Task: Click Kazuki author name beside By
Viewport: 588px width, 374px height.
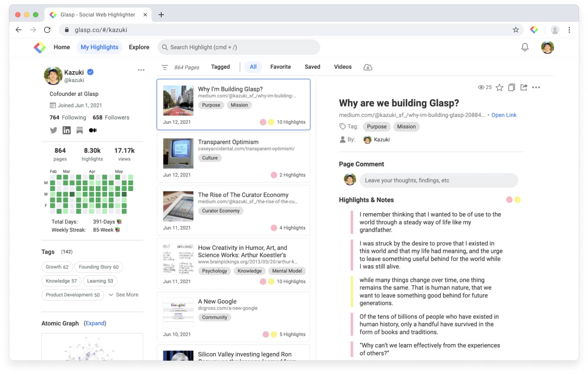Action: [x=382, y=139]
